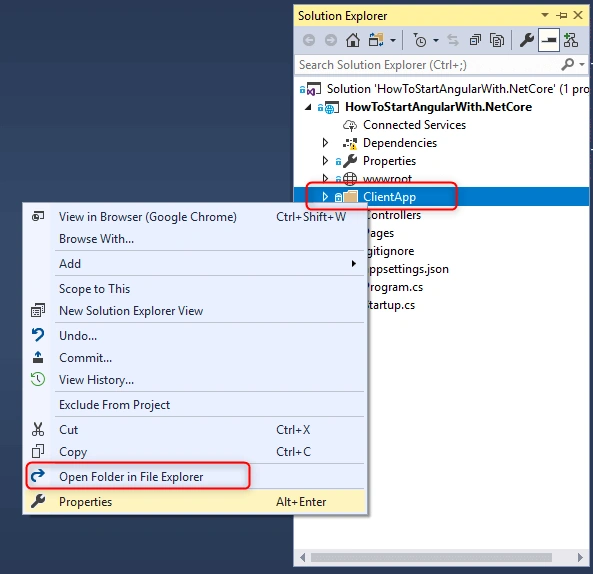Open Solution Explorer window position dropdown
Image resolution: width=593 pixels, height=574 pixels.
(x=545, y=15)
